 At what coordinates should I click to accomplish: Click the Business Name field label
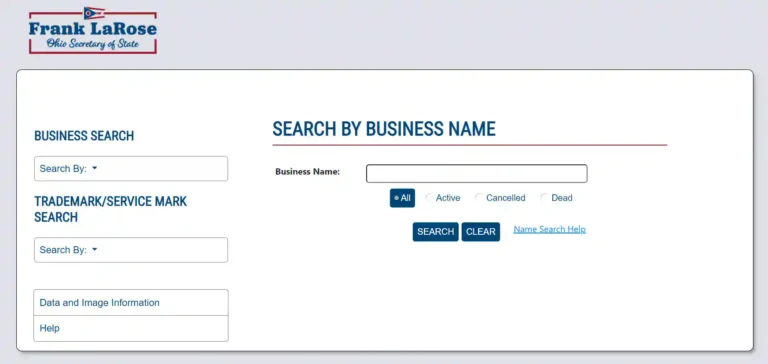coord(308,172)
